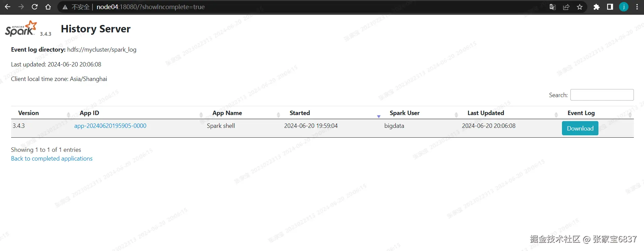Screen dimensions: 644x251
Task: Reload the History Server page
Action: pos(34,7)
